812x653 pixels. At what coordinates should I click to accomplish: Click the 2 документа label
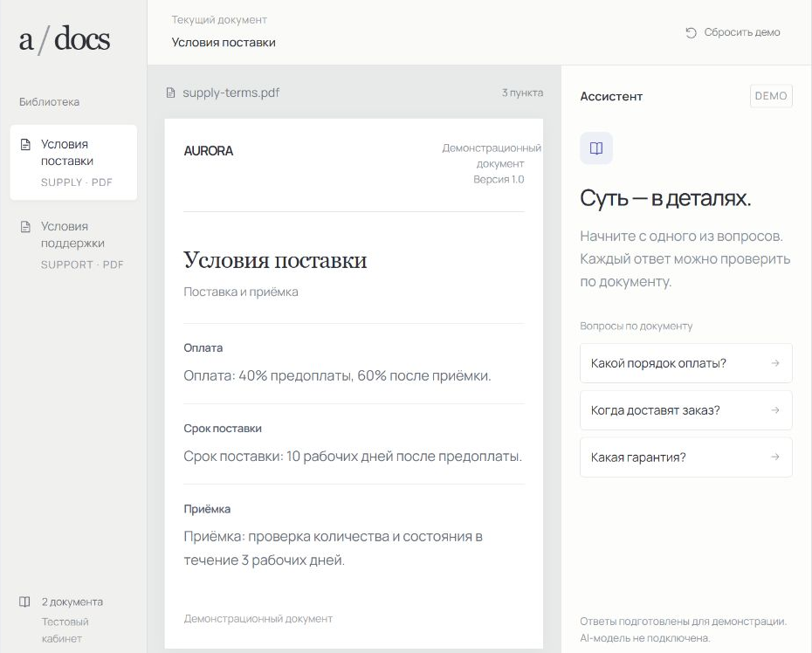click(72, 601)
